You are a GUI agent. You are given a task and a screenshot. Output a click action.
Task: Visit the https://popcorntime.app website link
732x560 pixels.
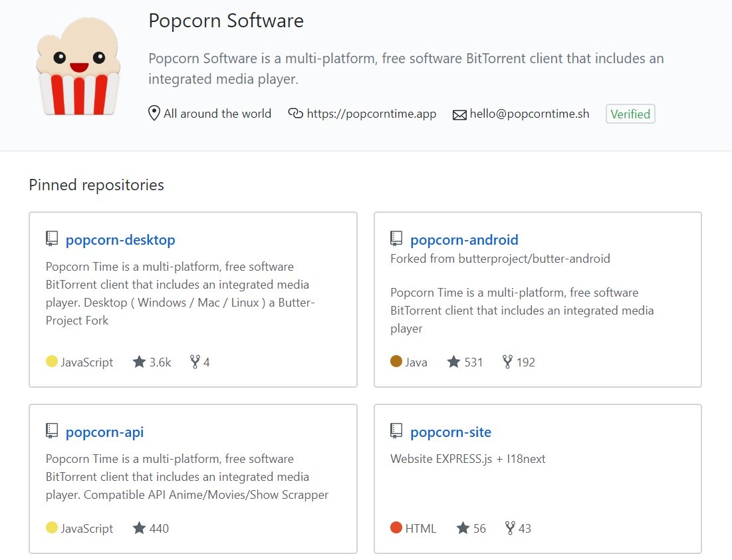coord(371,114)
